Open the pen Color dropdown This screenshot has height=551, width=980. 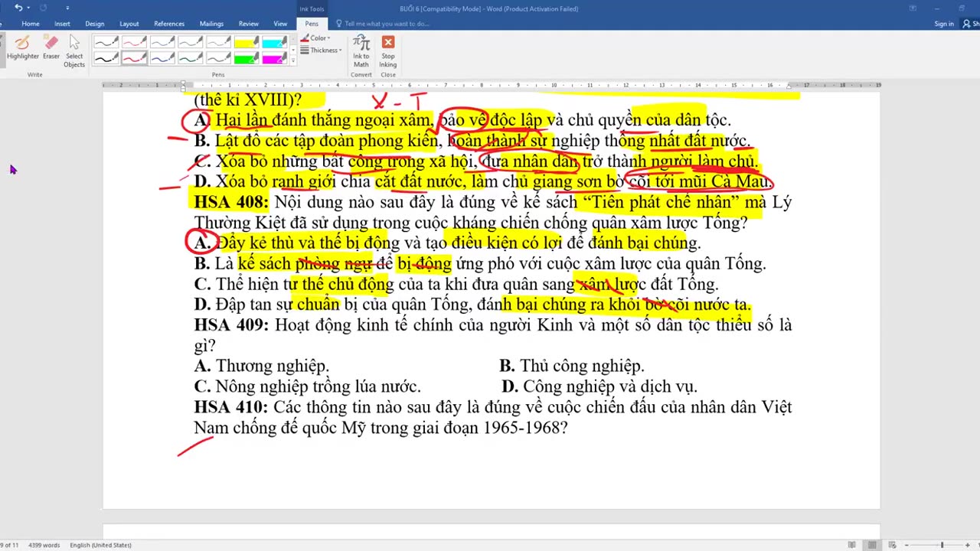[x=315, y=38]
